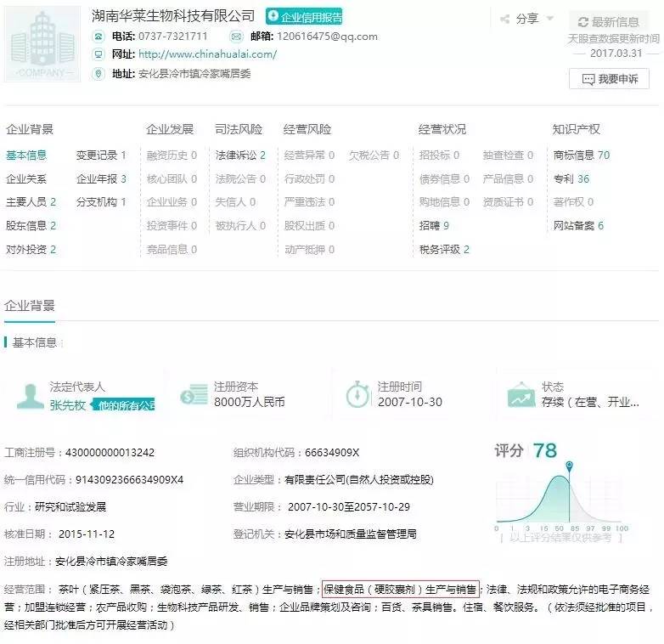The width and height of the screenshot is (664, 644).
Task: Click the 评分 78 score value
Action: point(545,450)
